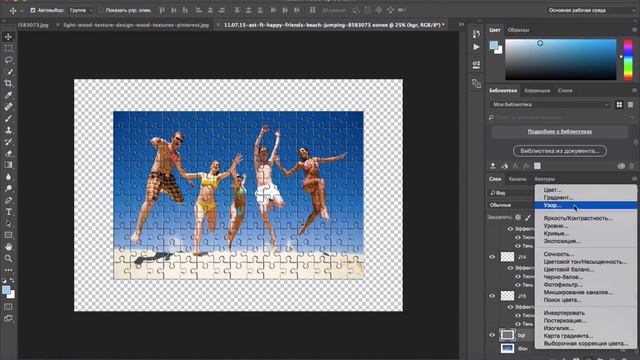This screenshot has height=360, width=640.
Task: Select the Gradient tool
Action: pos(8,165)
